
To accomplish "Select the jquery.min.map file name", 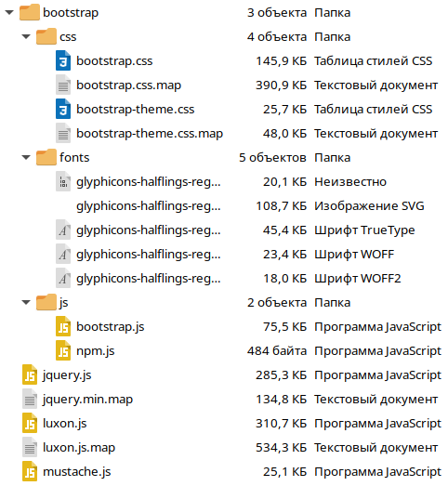I will pos(87,400).
